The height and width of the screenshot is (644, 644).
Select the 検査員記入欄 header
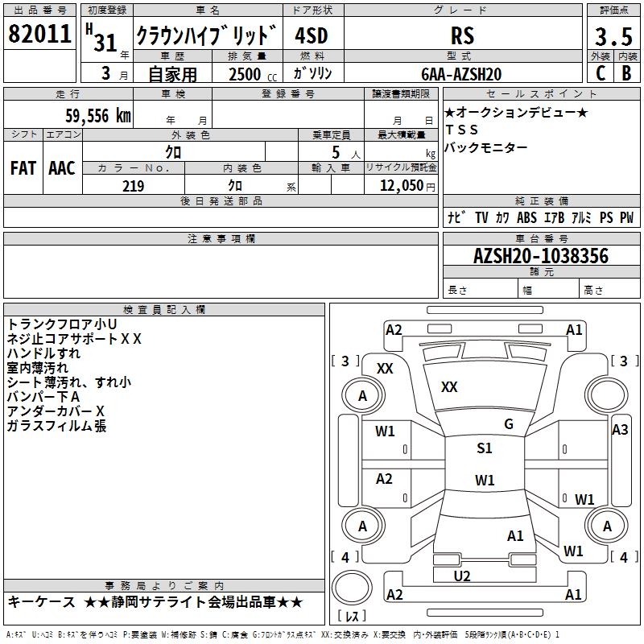pos(164,310)
